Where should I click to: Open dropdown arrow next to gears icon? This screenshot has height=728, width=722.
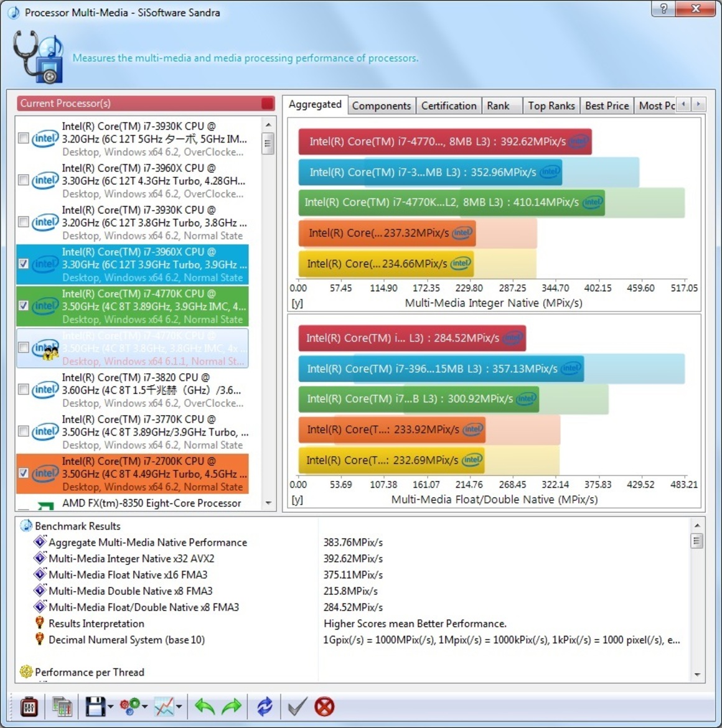coord(145,707)
